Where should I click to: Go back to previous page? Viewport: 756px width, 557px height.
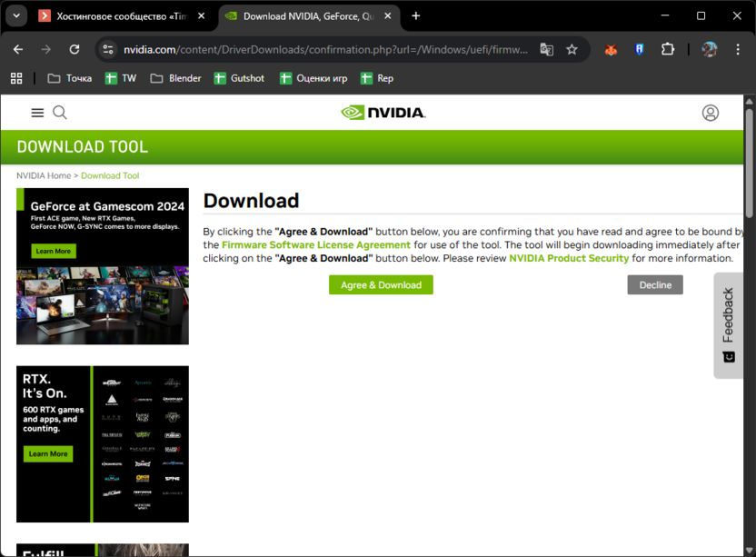[18, 49]
